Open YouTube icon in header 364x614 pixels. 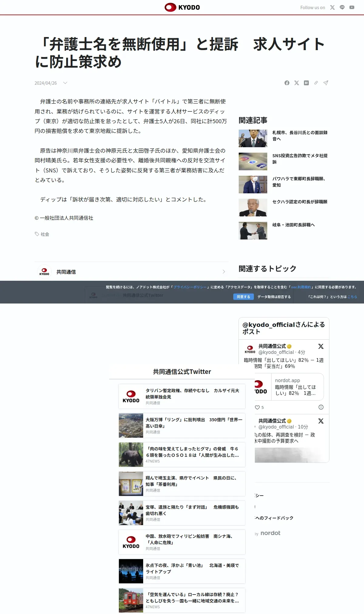pos(352,8)
